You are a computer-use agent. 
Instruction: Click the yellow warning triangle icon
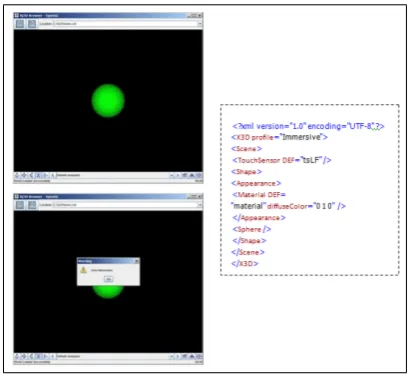(x=83, y=270)
